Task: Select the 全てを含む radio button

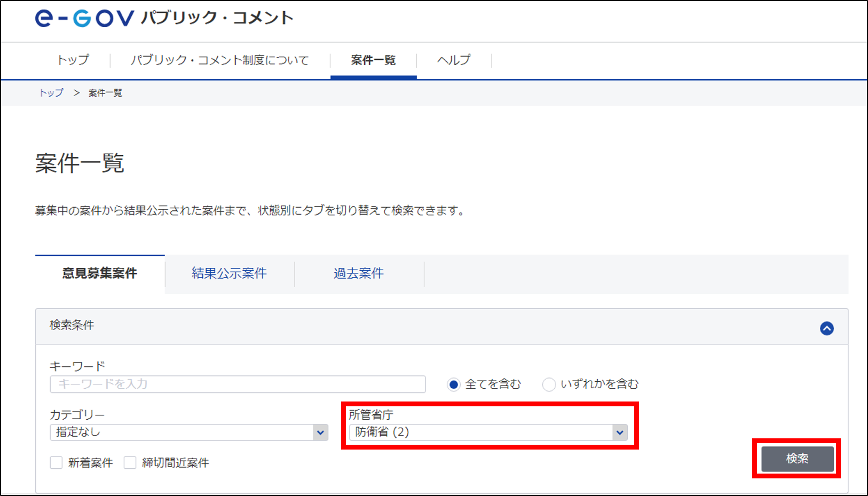Action: coord(454,384)
